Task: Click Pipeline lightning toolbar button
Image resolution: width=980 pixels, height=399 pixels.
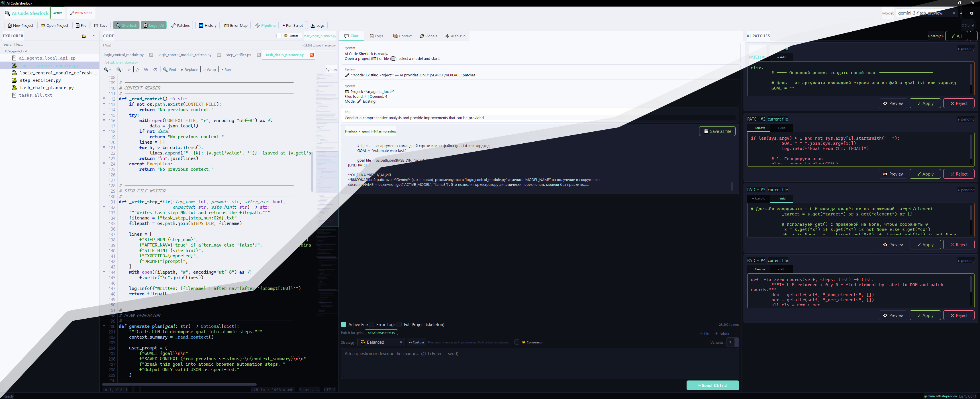Action: (x=265, y=26)
